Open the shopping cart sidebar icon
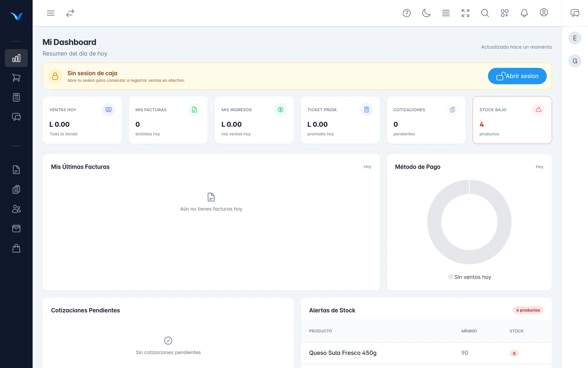Image resolution: width=588 pixels, height=368 pixels. click(16, 78)
